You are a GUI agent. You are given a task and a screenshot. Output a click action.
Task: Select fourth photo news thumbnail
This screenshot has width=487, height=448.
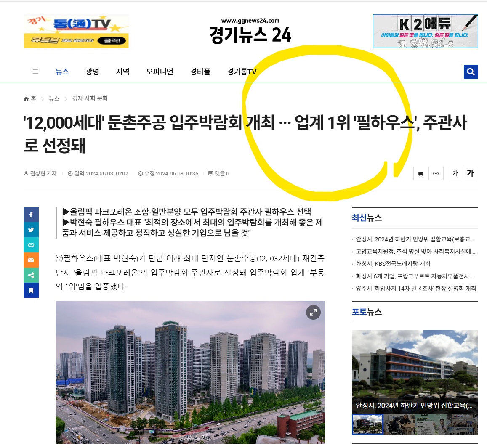tap(463, 424)
